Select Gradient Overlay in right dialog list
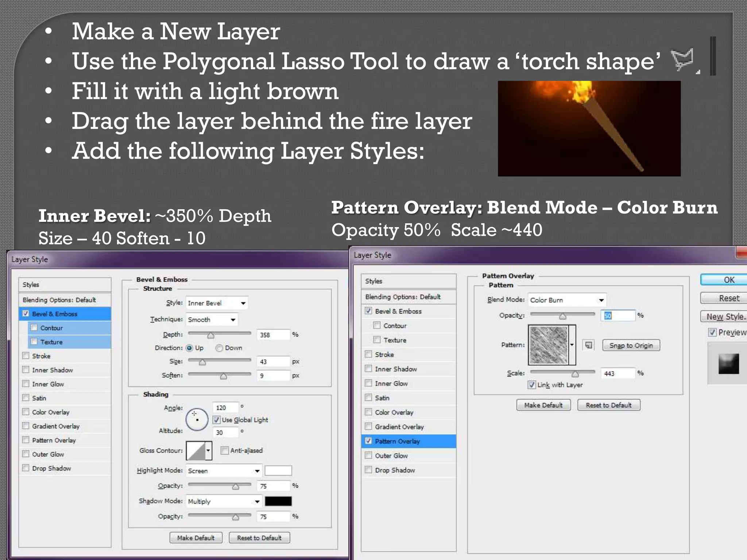The width and height of the screenshot is (747, 560). [x=409, y=427]
